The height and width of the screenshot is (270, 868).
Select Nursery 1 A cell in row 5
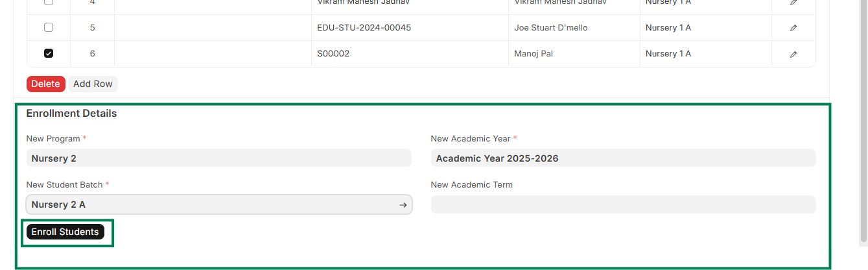[668, 28]
